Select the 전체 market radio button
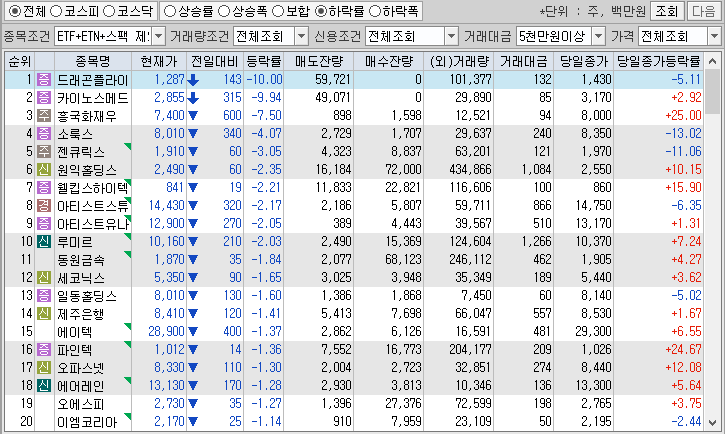 pos(15,11)
